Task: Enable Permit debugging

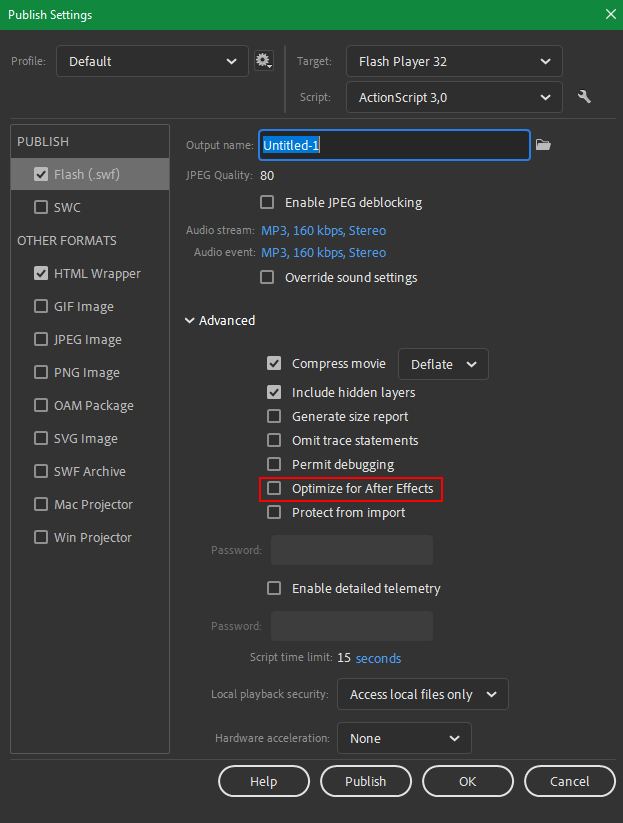Action: [x=273, y=464]
